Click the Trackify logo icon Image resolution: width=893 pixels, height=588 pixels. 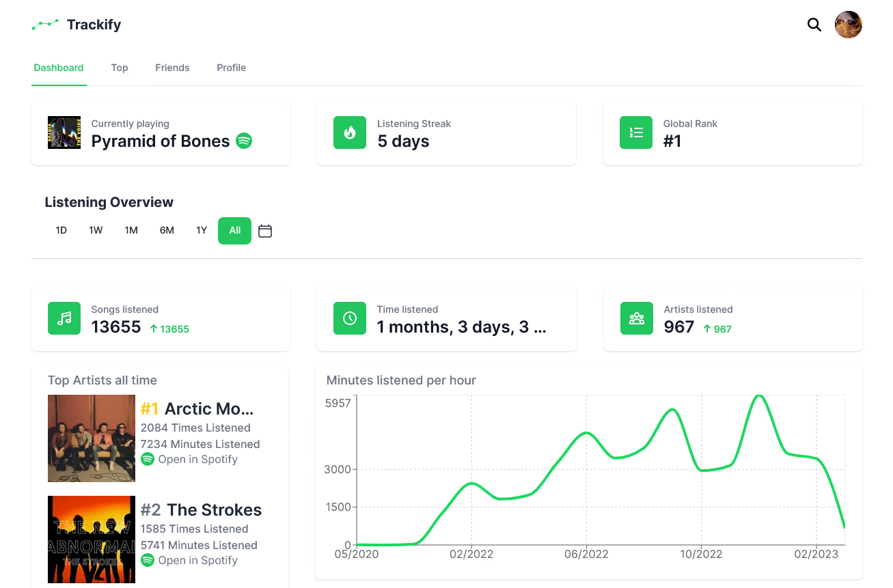pos(45,25)
